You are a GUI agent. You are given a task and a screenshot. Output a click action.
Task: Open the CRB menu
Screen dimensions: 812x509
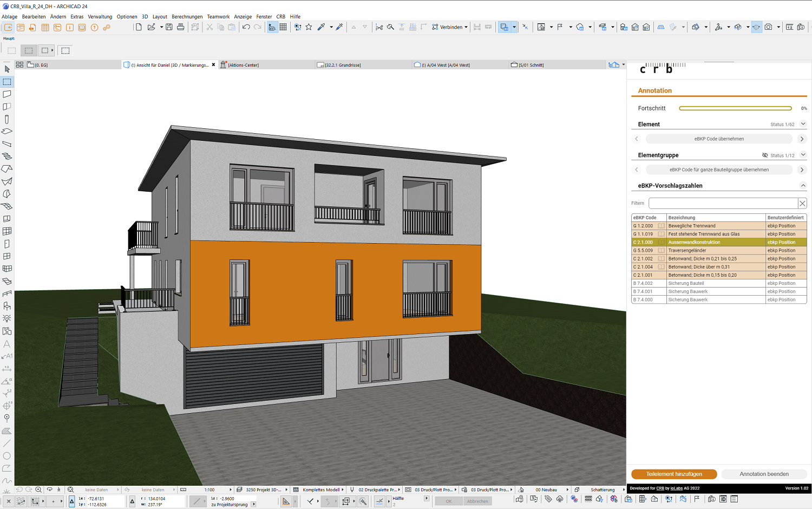pos(280,17)
